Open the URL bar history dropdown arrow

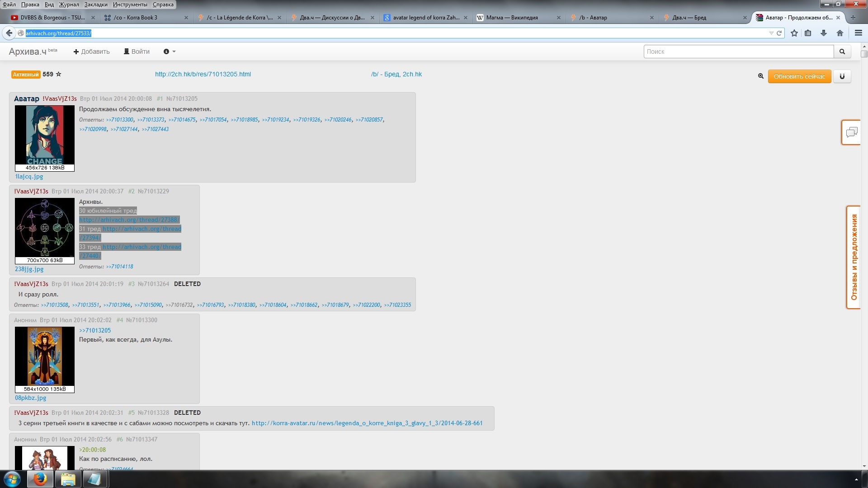pyautogui.click(x=771, y=33)
